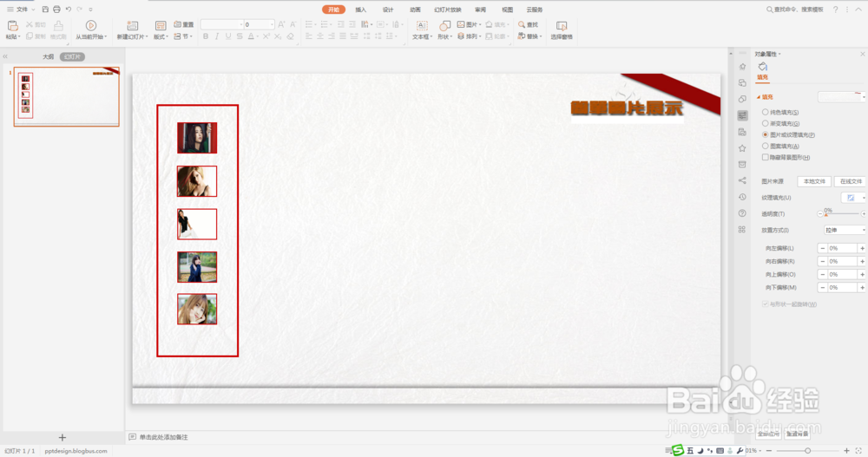The width and height of the screenshot is (868, 457).
Task: Open the File (文件) menu dropdown
Action: tap(21, 10)
